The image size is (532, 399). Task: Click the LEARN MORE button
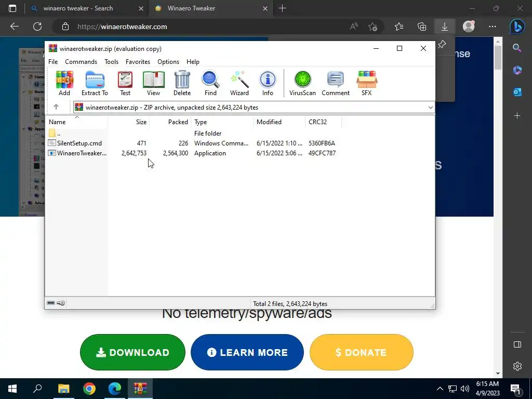coord(247,352)
